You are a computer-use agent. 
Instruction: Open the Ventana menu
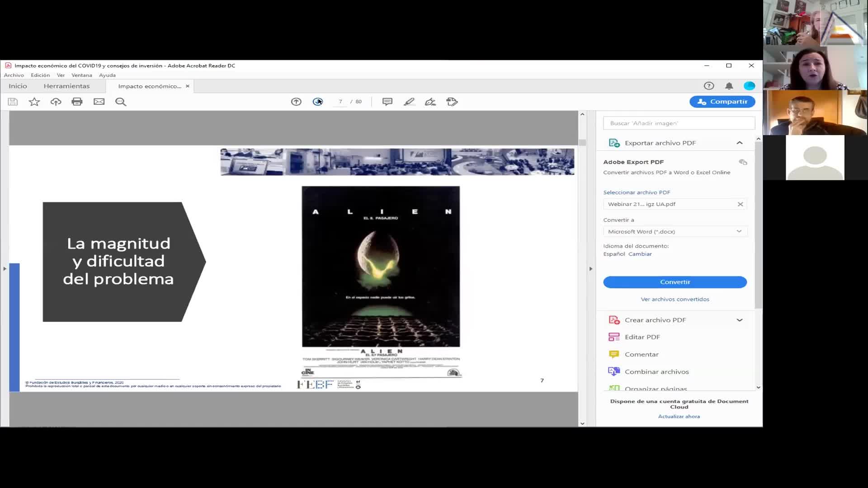pos(82,75)
